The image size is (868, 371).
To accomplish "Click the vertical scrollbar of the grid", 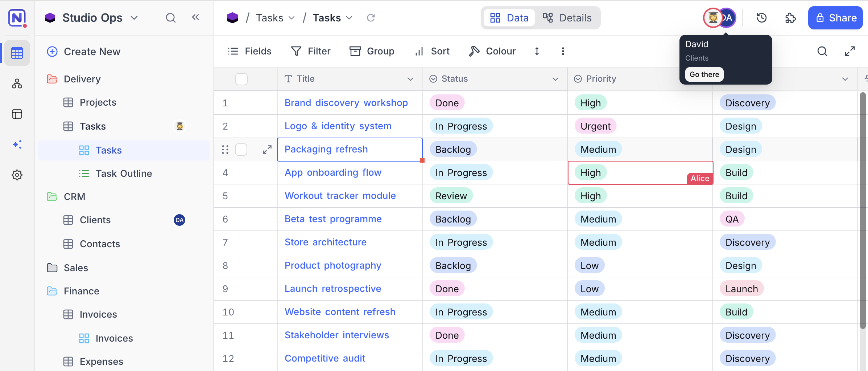I will pos(863,211).
